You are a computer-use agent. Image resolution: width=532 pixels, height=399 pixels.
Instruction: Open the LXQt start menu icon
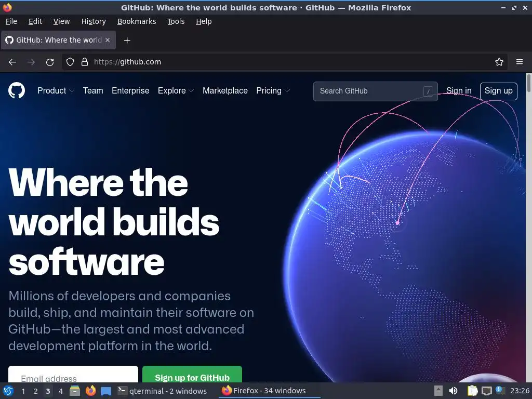8,391
